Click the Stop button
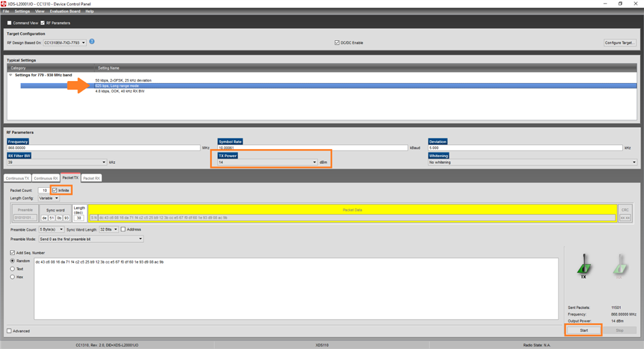Image resolution: width=644 pixels, height=349 pixels. click(x=620, y=330)
